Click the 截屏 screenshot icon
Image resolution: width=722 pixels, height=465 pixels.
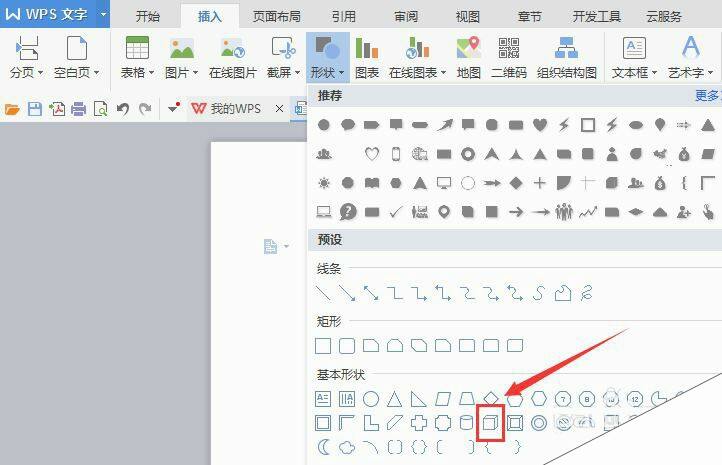pyautogui.click(x=284, y=48)
